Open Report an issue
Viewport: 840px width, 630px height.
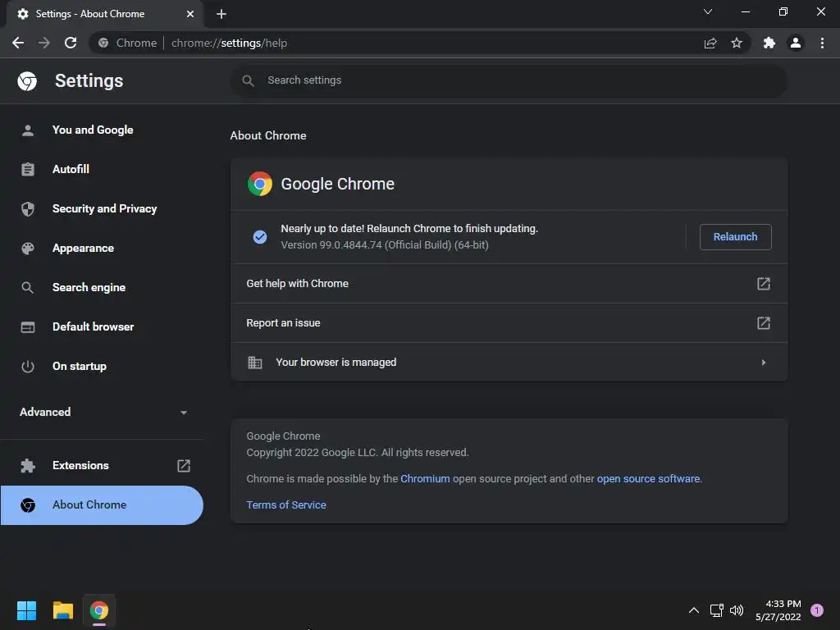(x=509, y=323)
